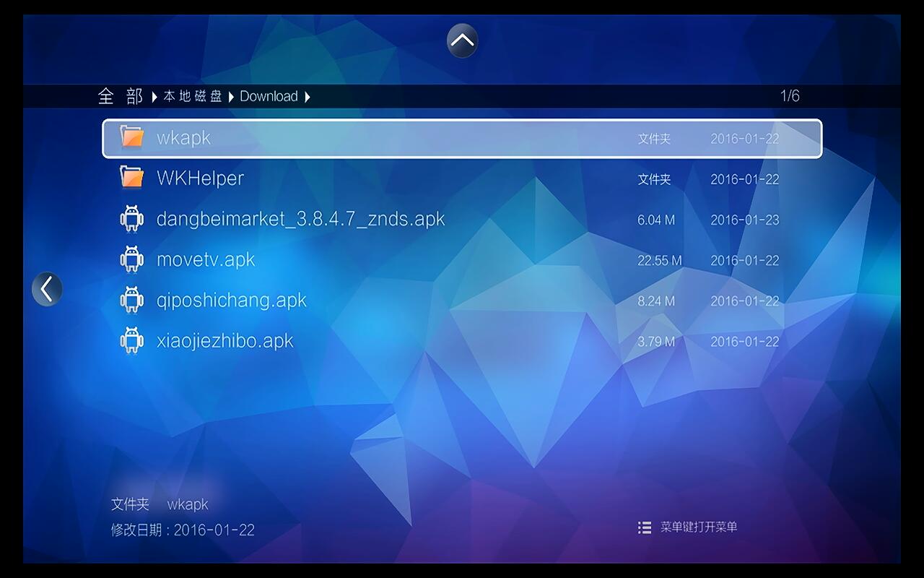Click the Android icon beside xiaojiezhibo.apk
Viewport: 924px width, 578px height.
pyautogui.click(x=131, y=340)
